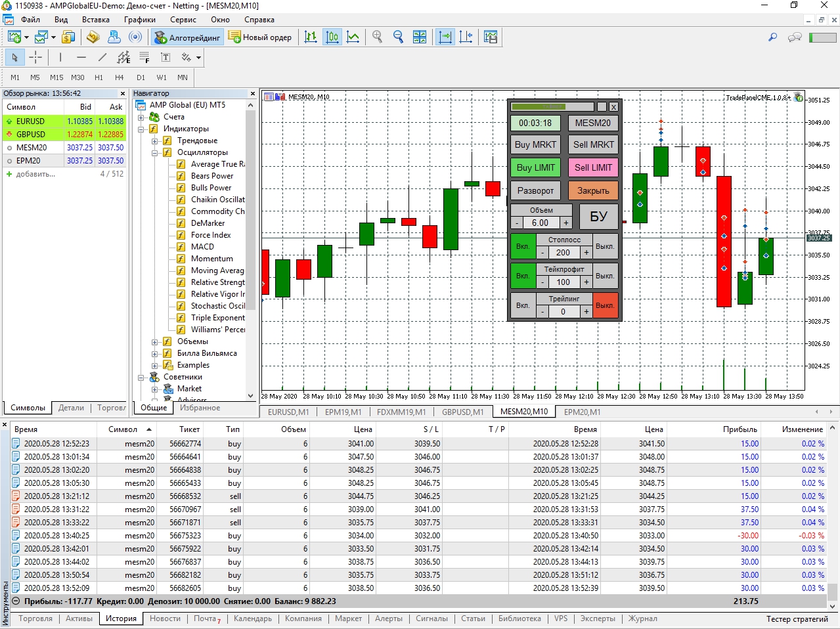840x629 pixels.
Task: Zoom in on the chart
Action: click(377, 37)
